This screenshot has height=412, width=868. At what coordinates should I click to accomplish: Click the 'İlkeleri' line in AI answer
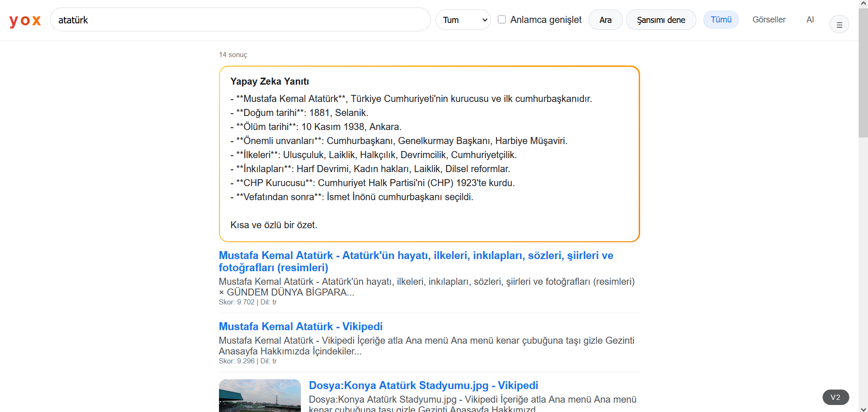374,155
